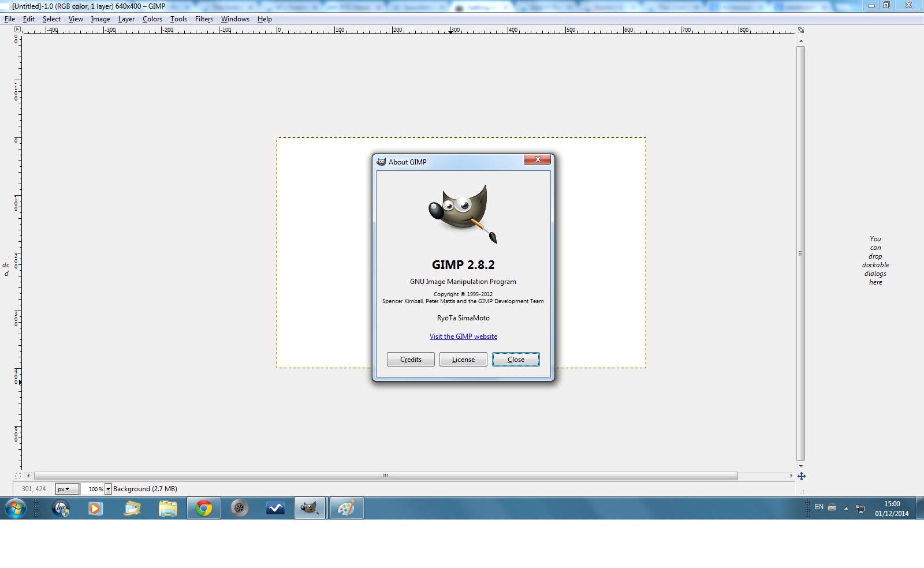Image resolution: width=924 pixels, height=568 pixels.
Task: Click the navigate image display cross-arrows icon
Action: pos(802,476)
